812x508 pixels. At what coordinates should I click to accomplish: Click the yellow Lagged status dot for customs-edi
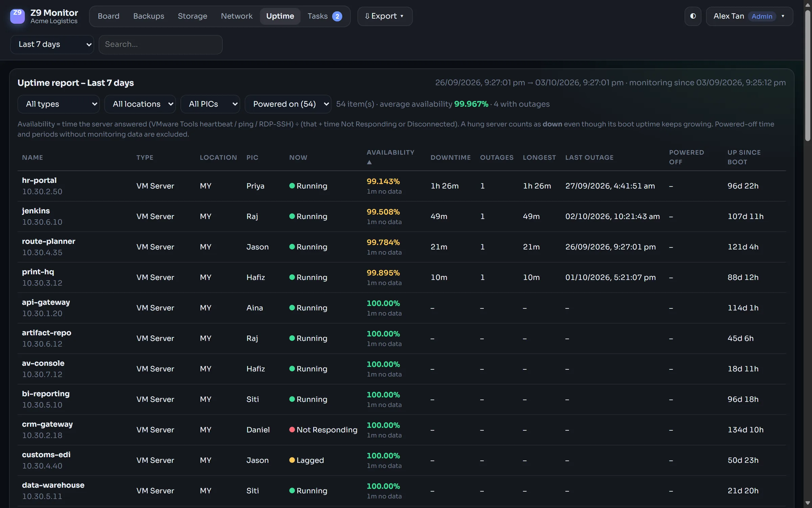coord(292,460)
